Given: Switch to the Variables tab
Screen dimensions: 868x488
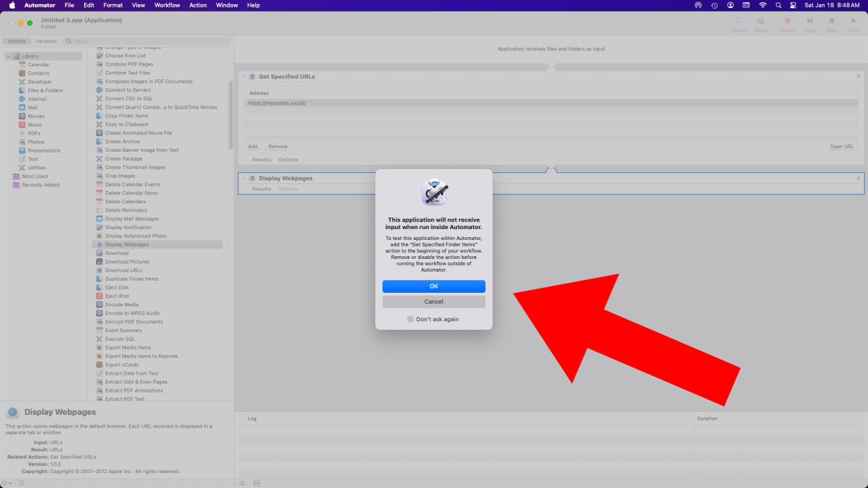Looking at the screenshot, I should pyautogui.click(x=45, y=41).
